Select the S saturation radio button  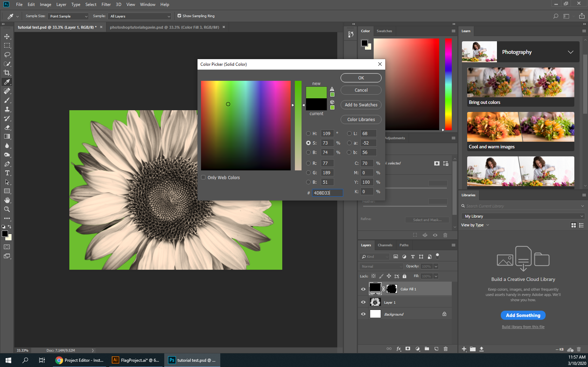coord(308,143)
